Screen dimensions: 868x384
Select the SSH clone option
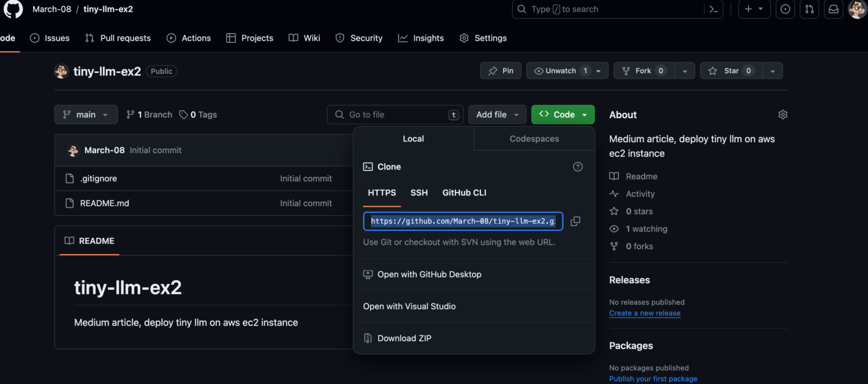point(419,193)
